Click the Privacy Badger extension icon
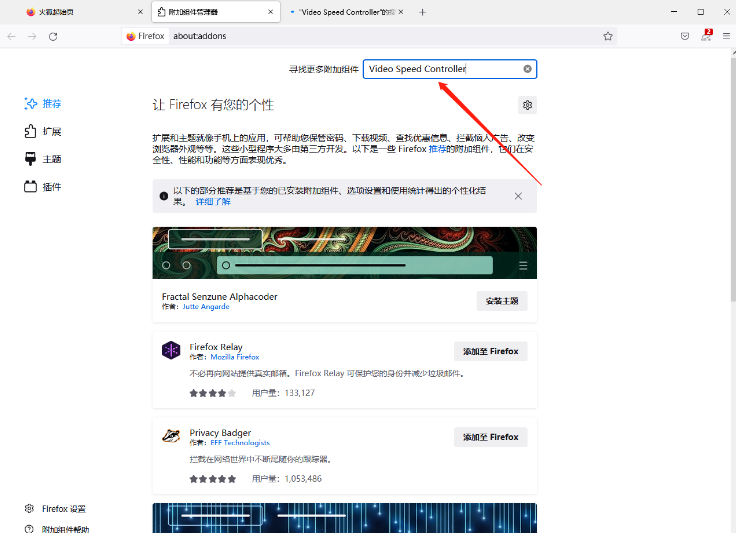Screen dimensions: 736x533 click(x=171, y=436)
